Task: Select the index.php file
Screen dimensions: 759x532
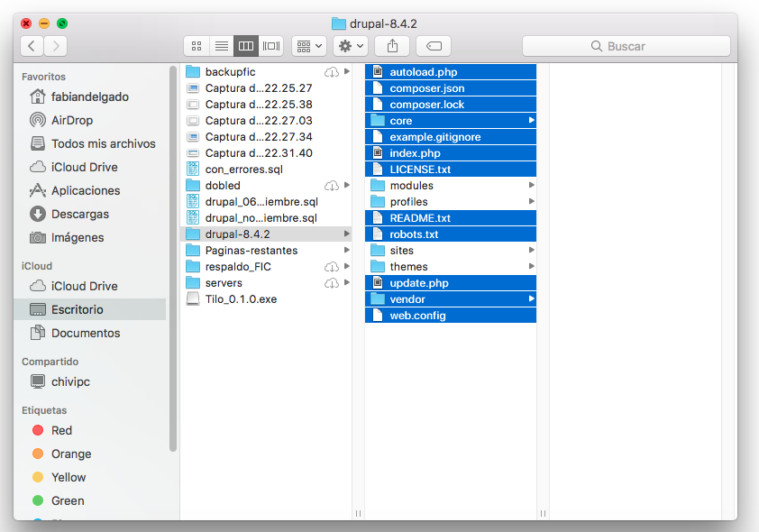Action: click(x=415, y=153)
